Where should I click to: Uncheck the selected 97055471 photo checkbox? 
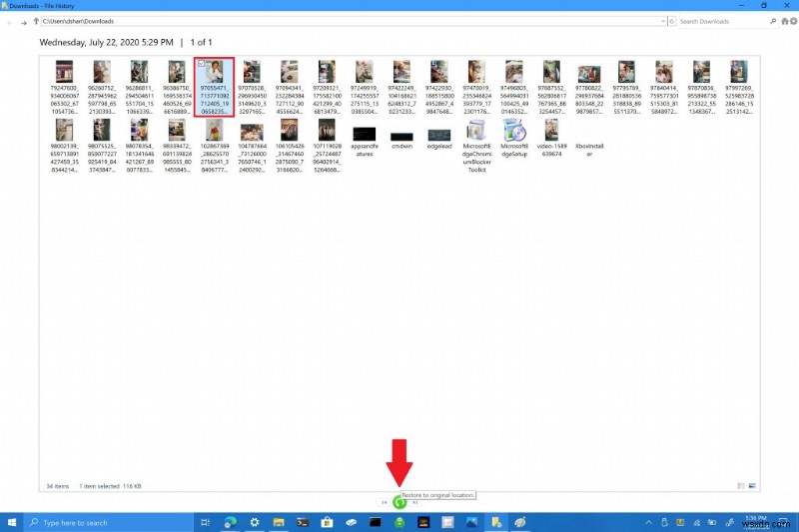pyautogui.click(x=202, y=63)
